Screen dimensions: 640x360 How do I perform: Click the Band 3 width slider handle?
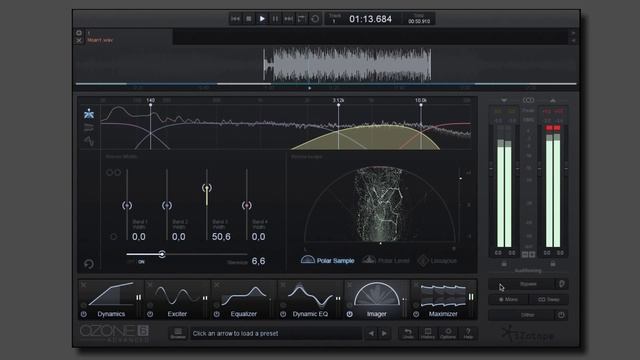(x=207, y=188)
